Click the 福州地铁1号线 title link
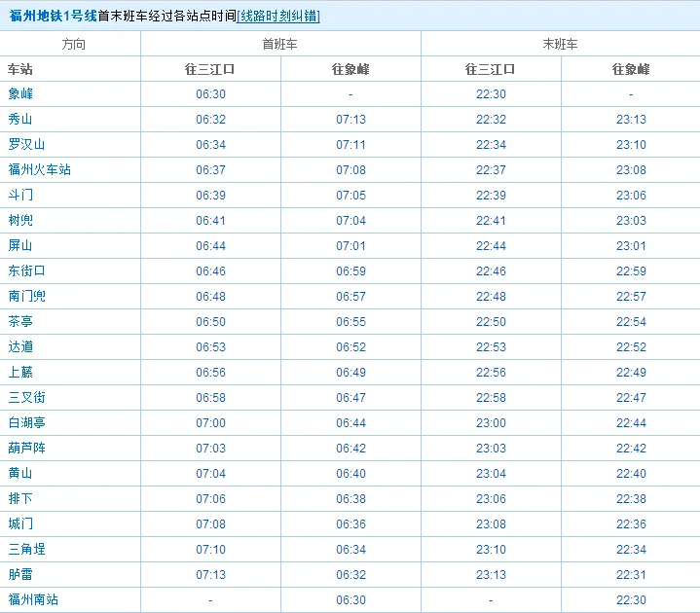 click(53, 16)
